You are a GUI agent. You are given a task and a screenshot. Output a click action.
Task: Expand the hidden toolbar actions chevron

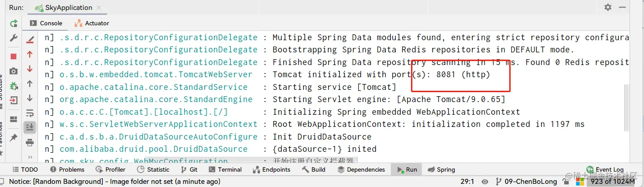click(30, 157)
